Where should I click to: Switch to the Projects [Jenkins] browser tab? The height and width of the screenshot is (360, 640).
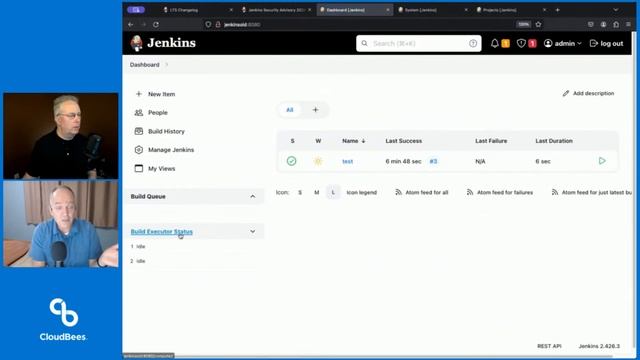tap(510, 10)
